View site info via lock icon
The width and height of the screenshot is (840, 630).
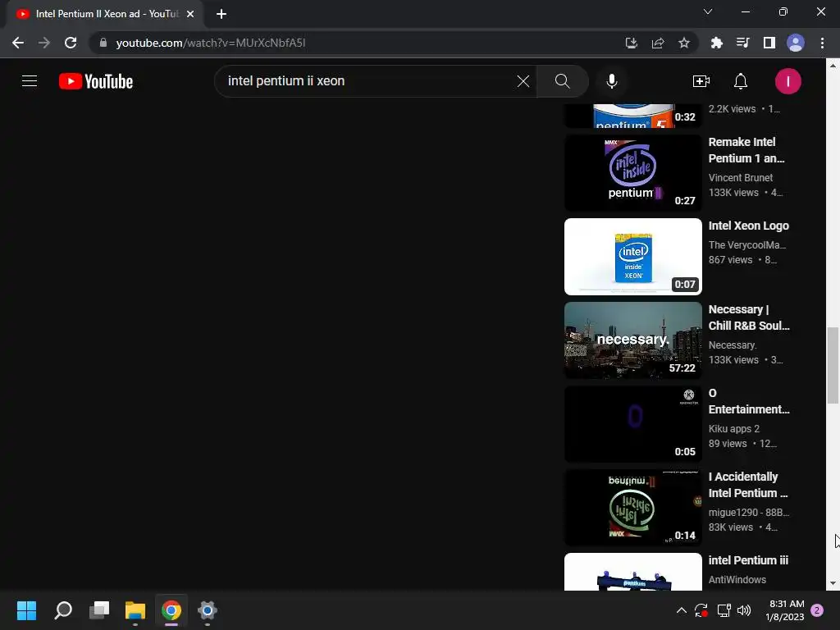coord(103,43)
